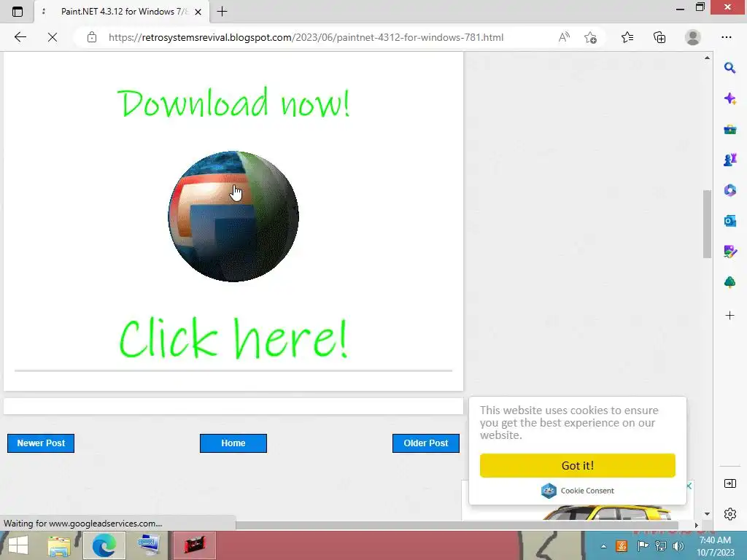Go to the Older Post
Image resolution: width=747 pixels, height=560 pixels.
[x=426, y=443]
